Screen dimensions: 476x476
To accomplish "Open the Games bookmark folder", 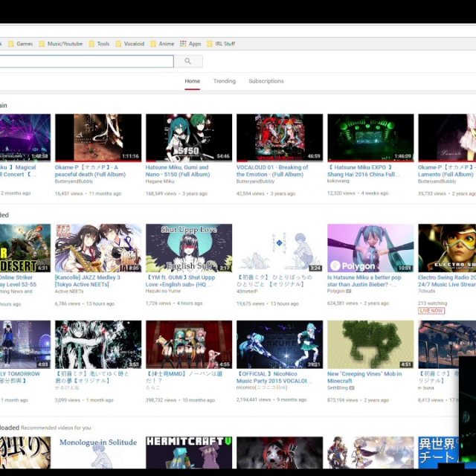I will [x=20, y=44].
